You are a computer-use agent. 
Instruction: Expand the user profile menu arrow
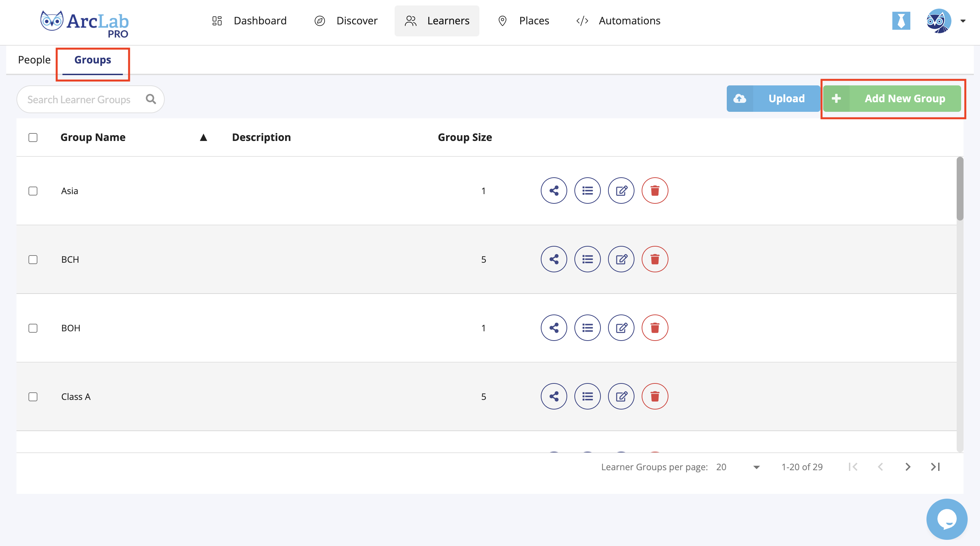coord(963,21)
